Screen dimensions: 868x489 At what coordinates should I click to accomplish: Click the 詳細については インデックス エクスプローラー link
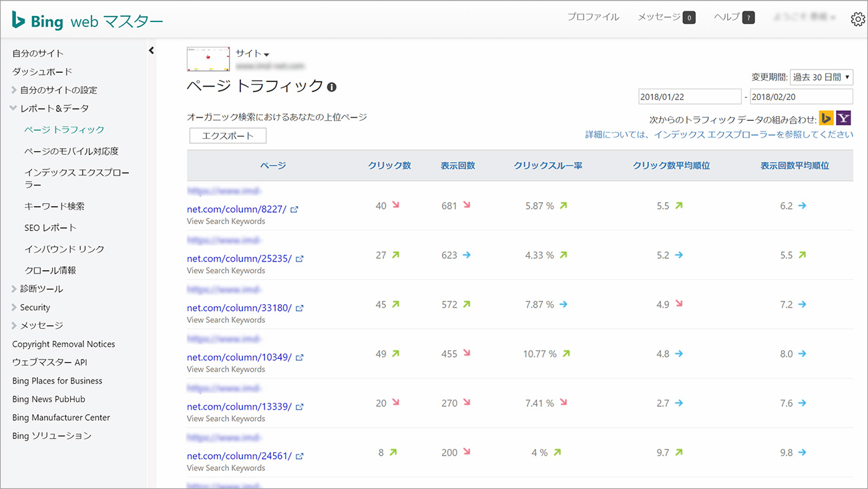tap(719, 134)
